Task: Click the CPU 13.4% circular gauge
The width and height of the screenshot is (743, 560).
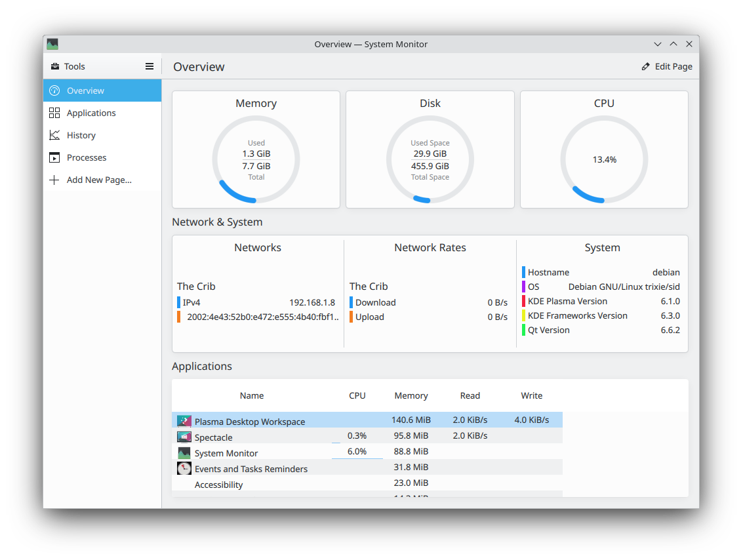Action: (x=604, y=159)
